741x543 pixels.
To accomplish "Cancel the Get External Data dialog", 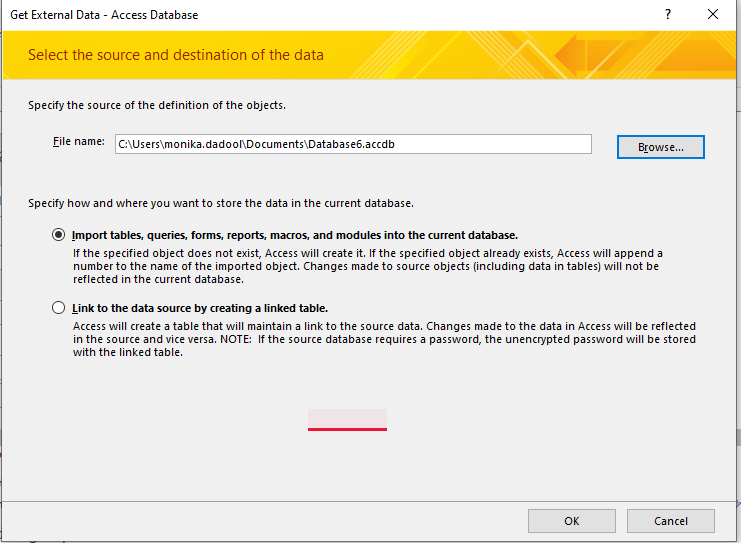I will pyautogui.click(x=671, y=521).
